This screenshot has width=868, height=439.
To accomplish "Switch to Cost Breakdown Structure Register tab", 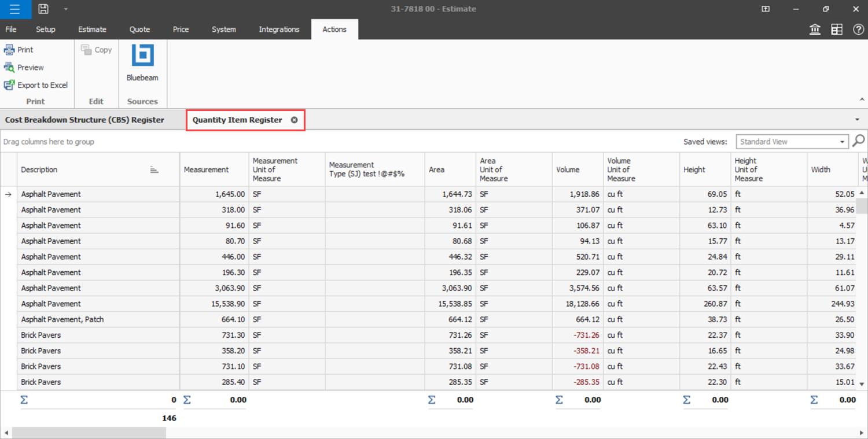I will (x=84, y=120).
